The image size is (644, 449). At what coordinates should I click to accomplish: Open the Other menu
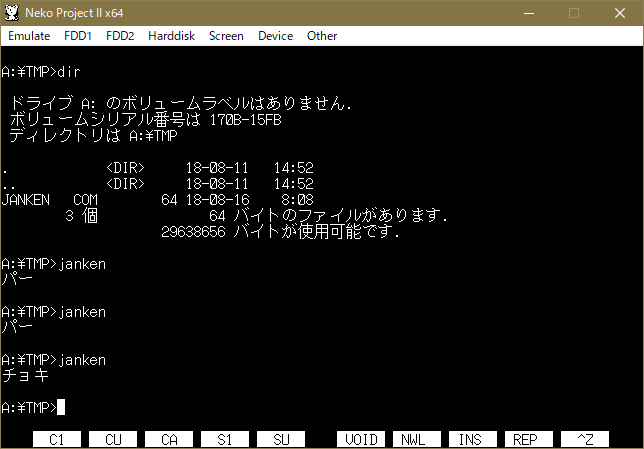(322, 36)
